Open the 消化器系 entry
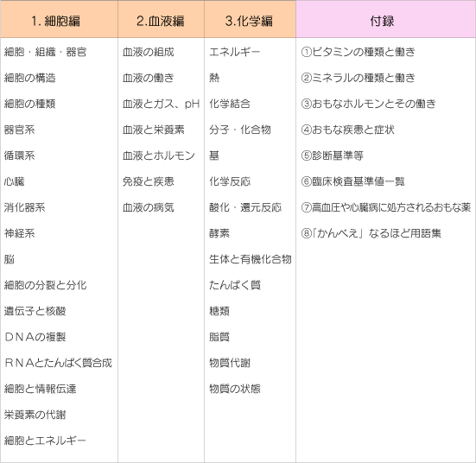This screenshot has width=476, height=463. point(24,207)
